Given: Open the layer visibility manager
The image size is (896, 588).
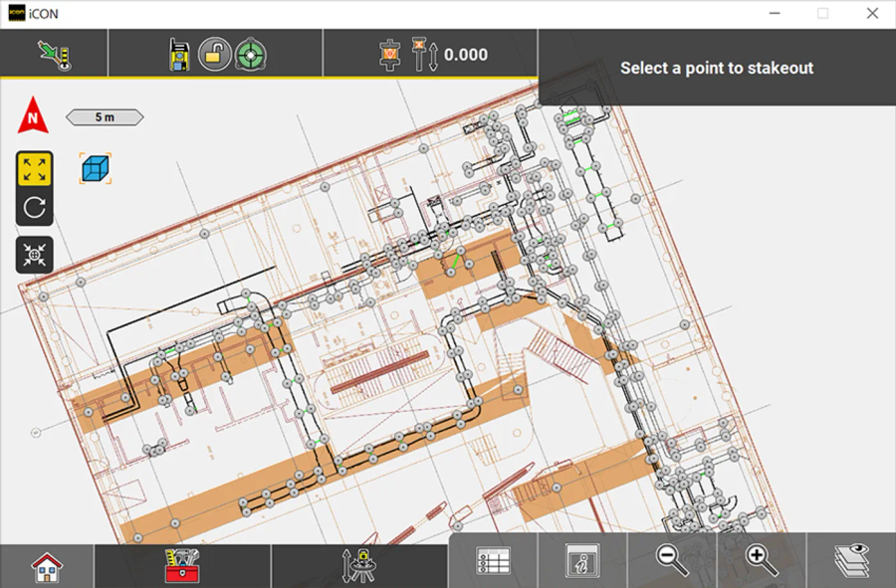Looking at the screenshot, I should pyautogui.click(x=850, y=560).
